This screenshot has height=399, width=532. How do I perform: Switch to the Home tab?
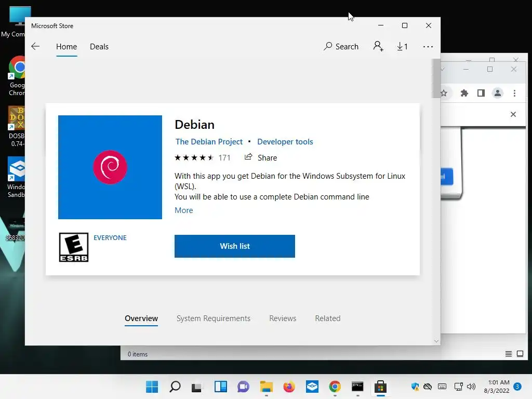click(66, 46)
